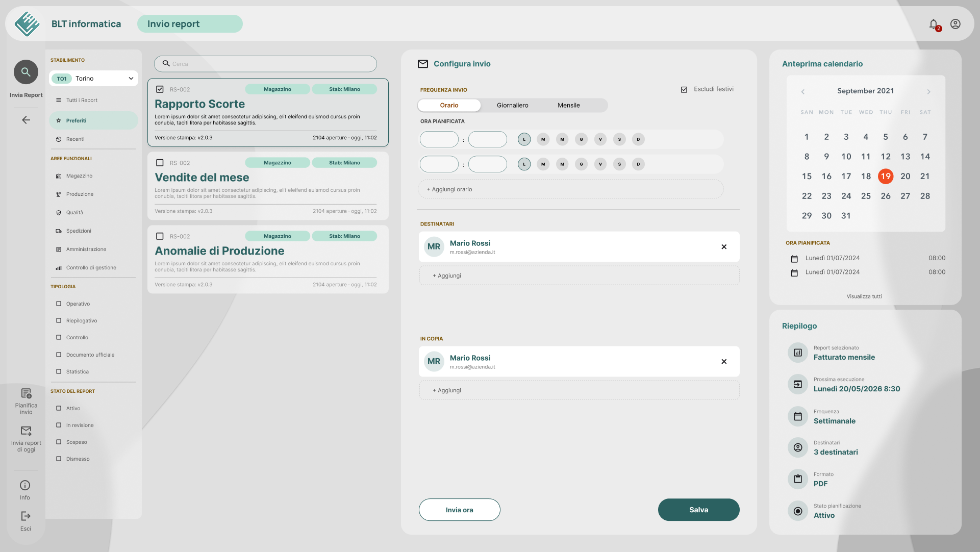Check the Sospeso status filter
Screen dimensions: 980x552
click(x=59, y=442)
